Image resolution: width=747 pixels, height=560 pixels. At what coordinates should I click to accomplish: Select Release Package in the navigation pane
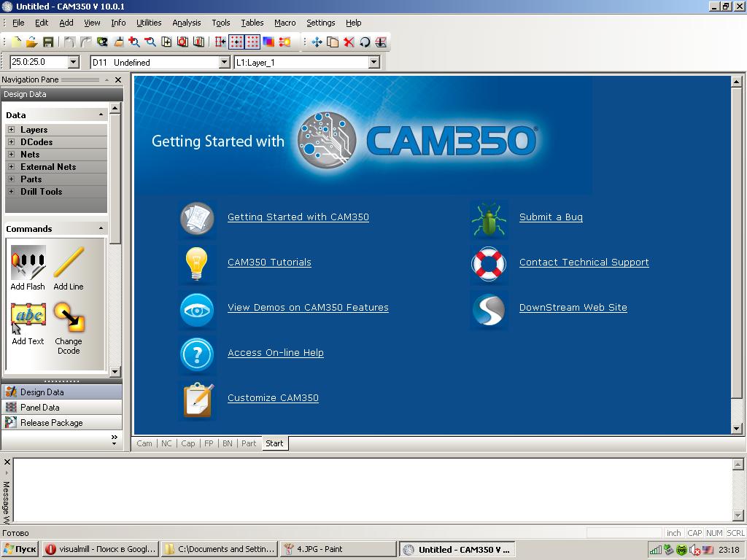(x=62, y=422)
